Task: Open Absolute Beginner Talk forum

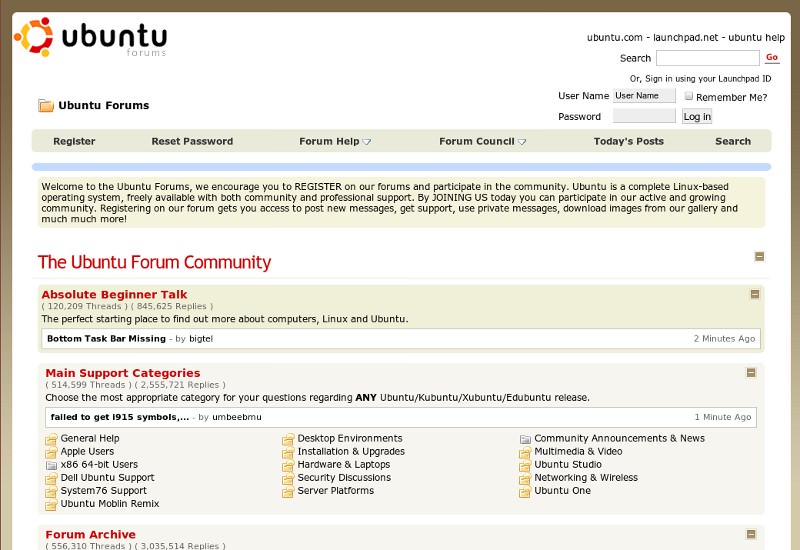Action: (114, 294)
